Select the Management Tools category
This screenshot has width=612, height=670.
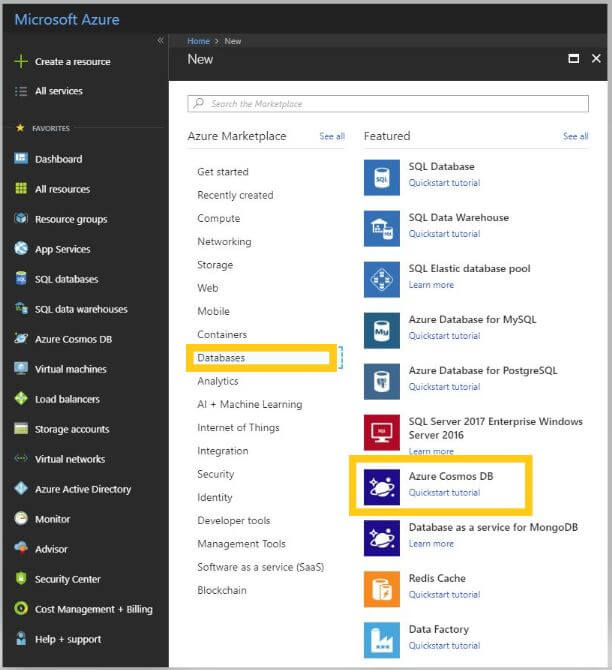(x=241, y=544)
